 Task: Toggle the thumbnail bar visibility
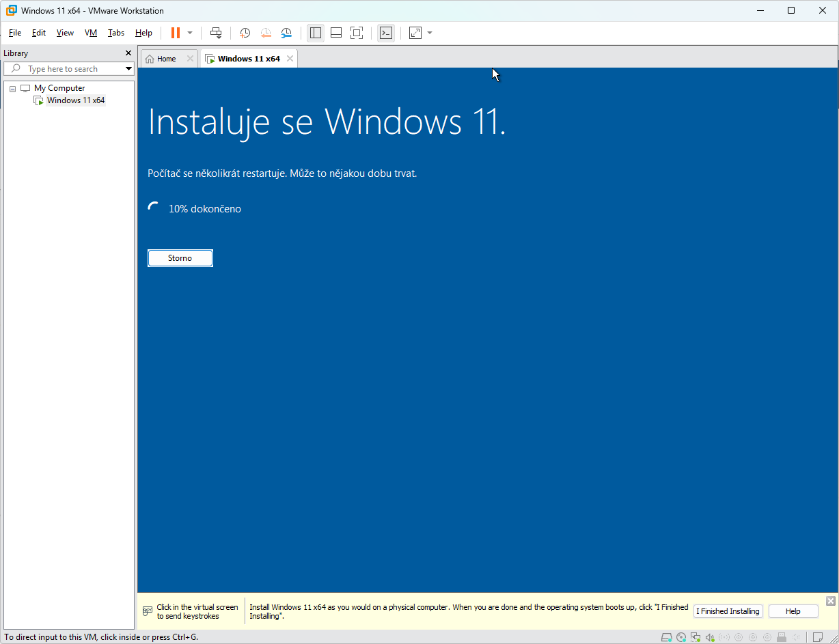(335, 32)
